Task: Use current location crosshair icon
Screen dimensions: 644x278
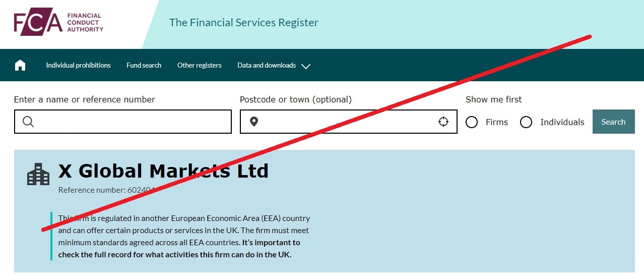Action: tap(443, 122)
